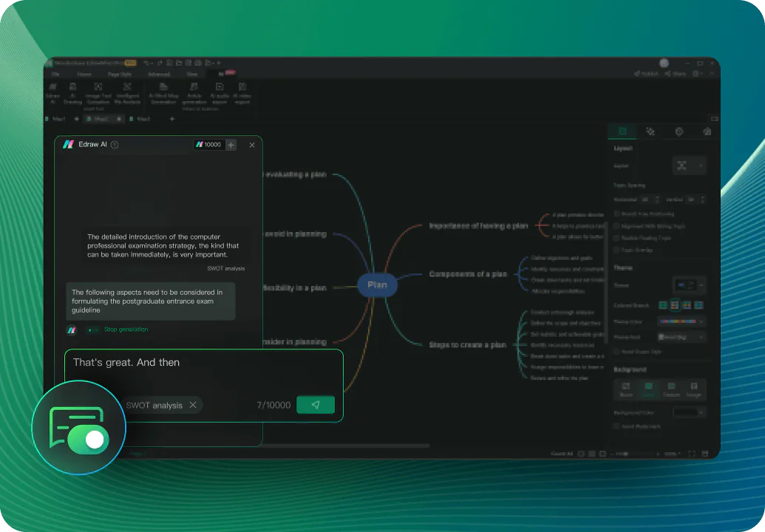Open the undo options dropdown arrow

tap(152, 63)
